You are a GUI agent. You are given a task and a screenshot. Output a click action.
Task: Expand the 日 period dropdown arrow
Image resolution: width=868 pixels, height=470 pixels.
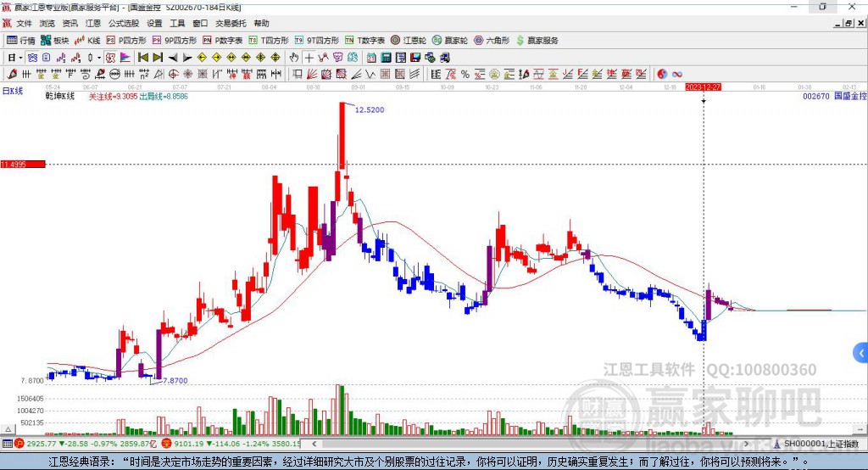(x=20, y=58)
